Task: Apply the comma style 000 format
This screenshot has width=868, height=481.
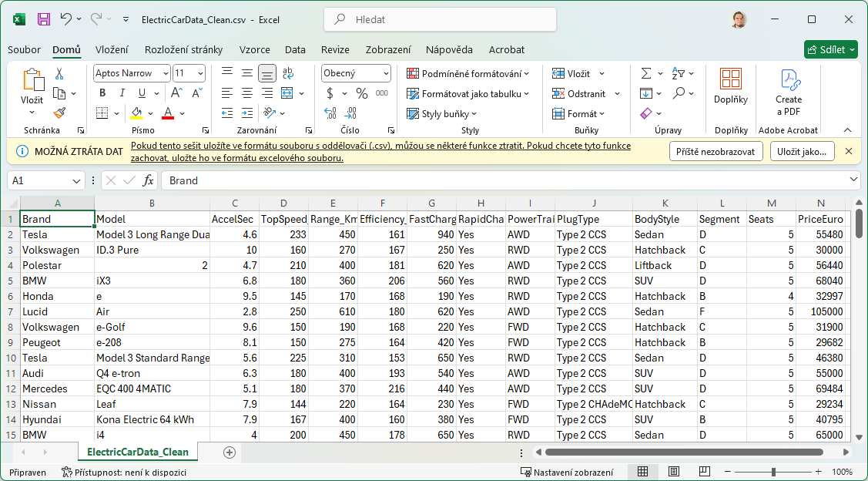Action: click(x=381, y=93)
